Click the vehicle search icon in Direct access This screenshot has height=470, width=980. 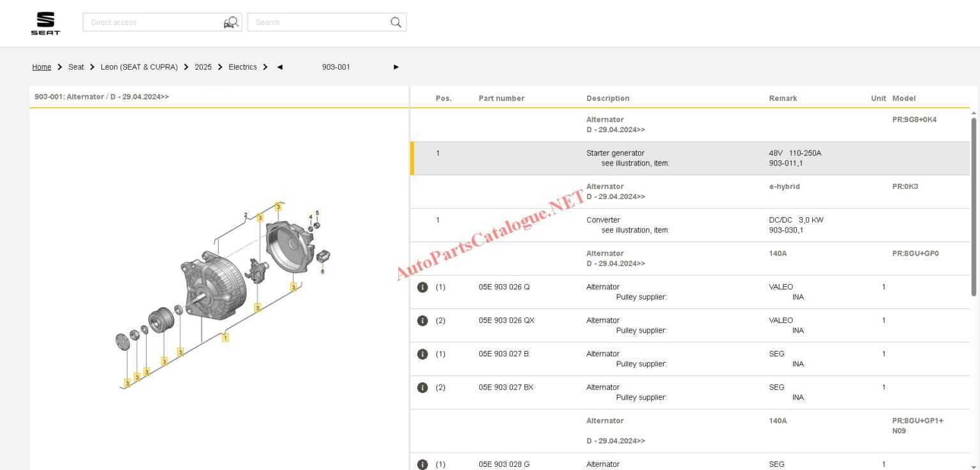coord(230,22)
